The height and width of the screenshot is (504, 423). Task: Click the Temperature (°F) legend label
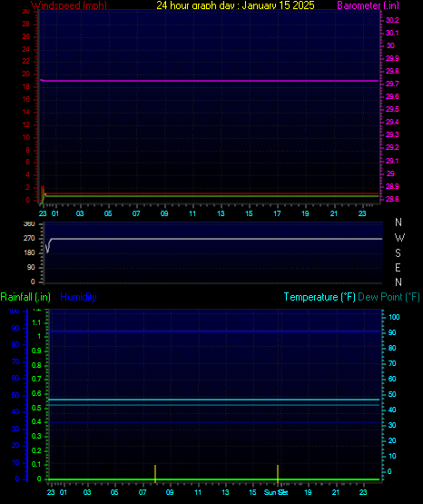pyautogui.click(x=320, y=297)
